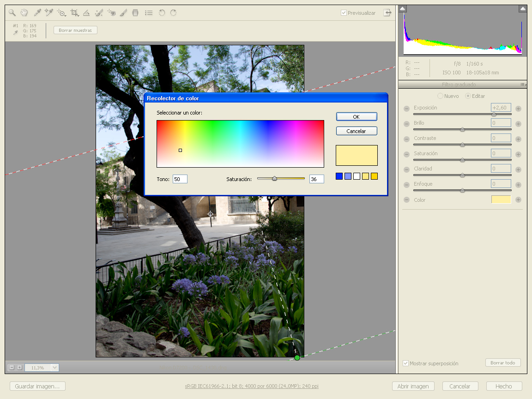Screen dimensions: 532x399
Task: Select the Adjustment Brush tool
Action: (123, 13)
